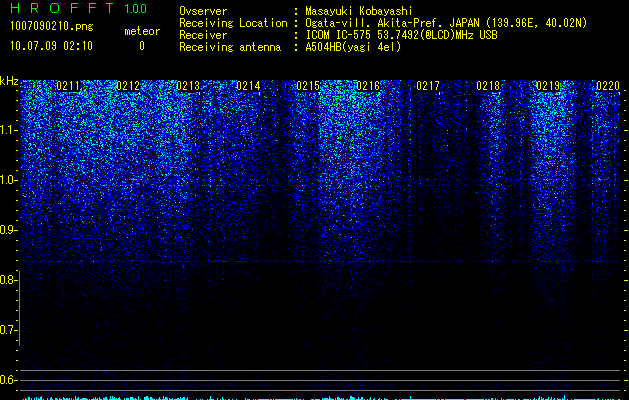
Task: Click the 0.9 kHz axis label
Action: tap(8, 230)
